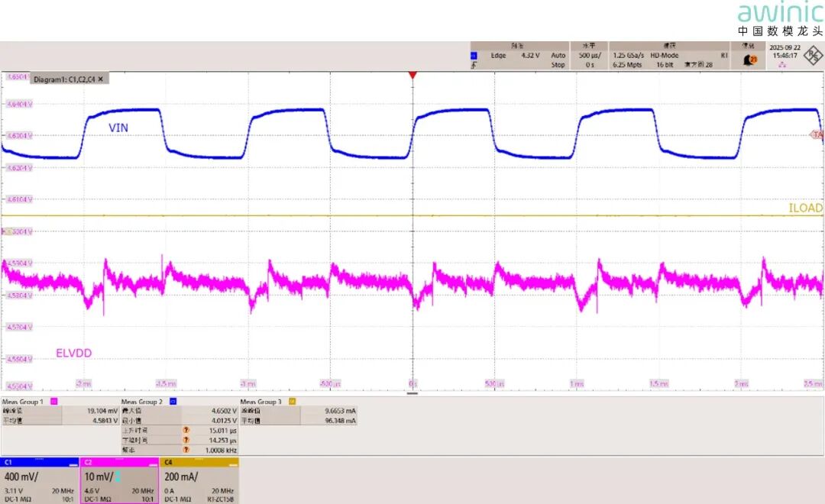Click the ELVDD waveform label
The width and height of the screenshot is (825, 504).
pyautogui.click(x=73, y=353)
